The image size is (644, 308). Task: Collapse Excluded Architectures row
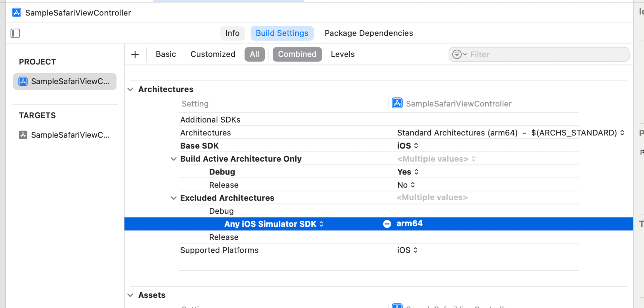tap(174, 198)
